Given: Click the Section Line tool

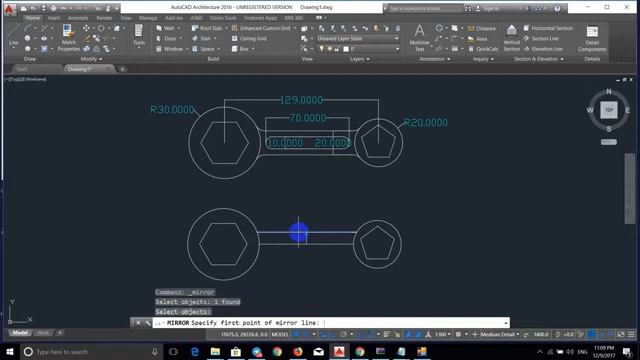Looking at the screenshot, I should coord(541,38).
